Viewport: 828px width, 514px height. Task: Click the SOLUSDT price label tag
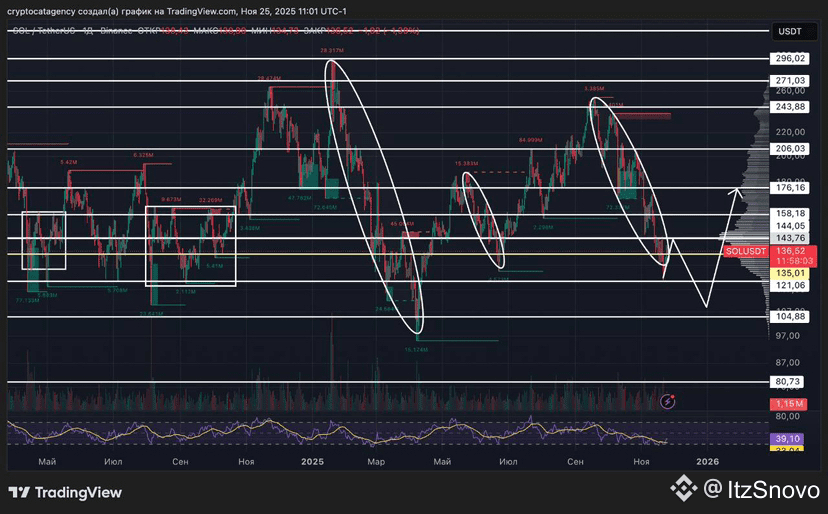pyautogui.click(x=745, y=251)
